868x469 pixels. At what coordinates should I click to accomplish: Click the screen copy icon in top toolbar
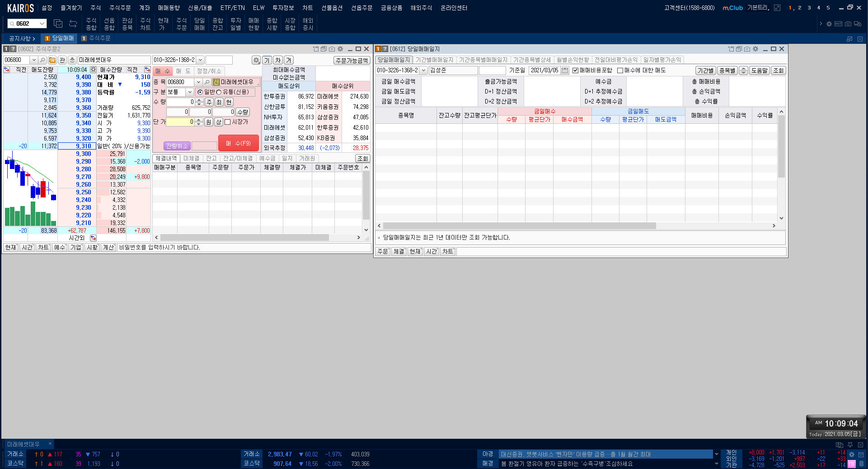[x=58, y=23]
